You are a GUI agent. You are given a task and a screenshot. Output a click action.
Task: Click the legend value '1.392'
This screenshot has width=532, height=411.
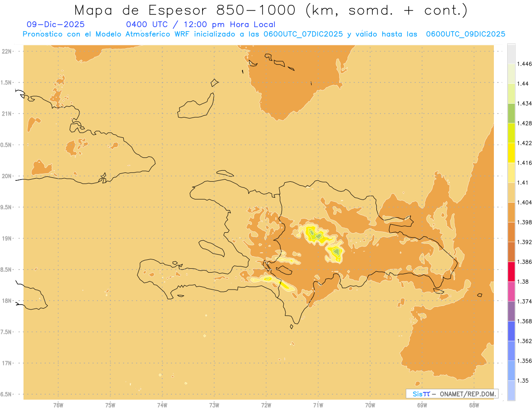pyautogui.click(x=524, y=242)
